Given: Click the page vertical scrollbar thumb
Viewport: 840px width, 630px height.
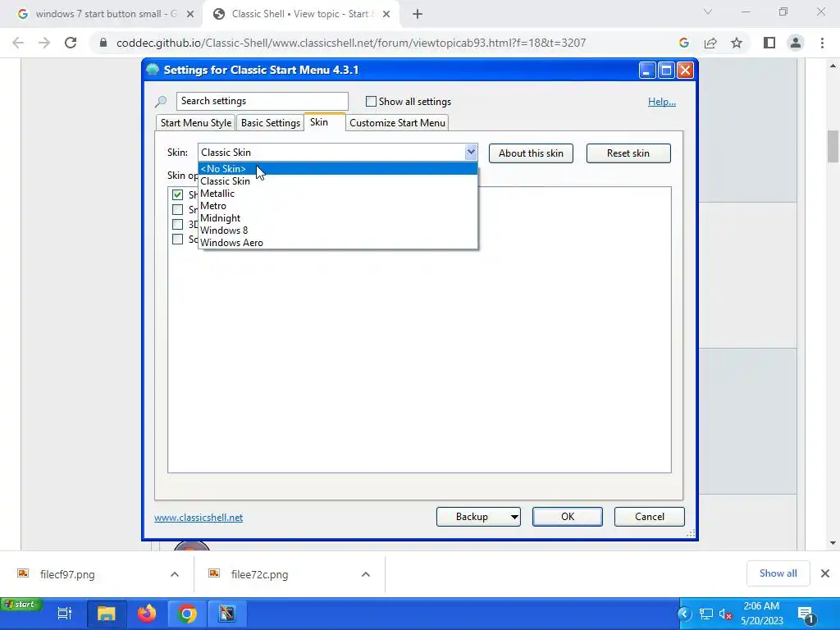Looking at the screenshot, I should (x=833, y=146).
